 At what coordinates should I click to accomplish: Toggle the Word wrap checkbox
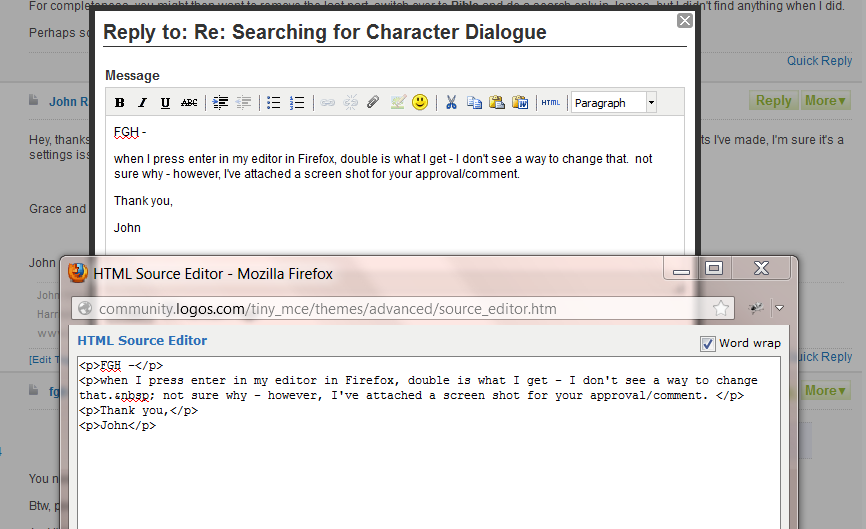point(707,343)
